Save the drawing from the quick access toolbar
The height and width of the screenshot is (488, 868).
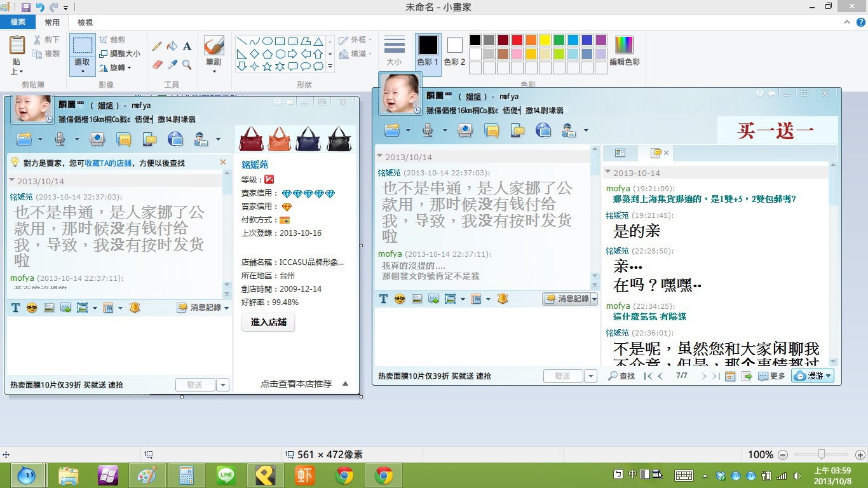[x=26, y=8]
